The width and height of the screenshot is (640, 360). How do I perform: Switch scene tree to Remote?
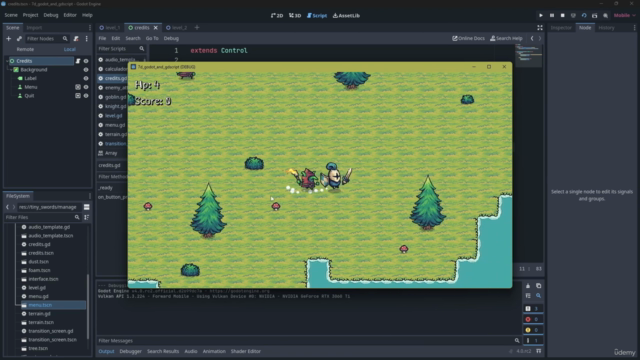click(x=25, y=49)
